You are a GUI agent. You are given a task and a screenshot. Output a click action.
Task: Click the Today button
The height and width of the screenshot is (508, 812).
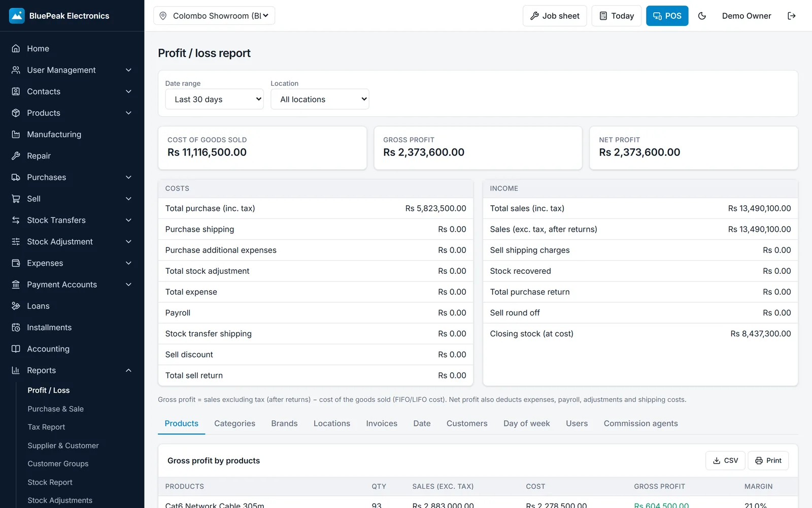[x=617, y=16]
